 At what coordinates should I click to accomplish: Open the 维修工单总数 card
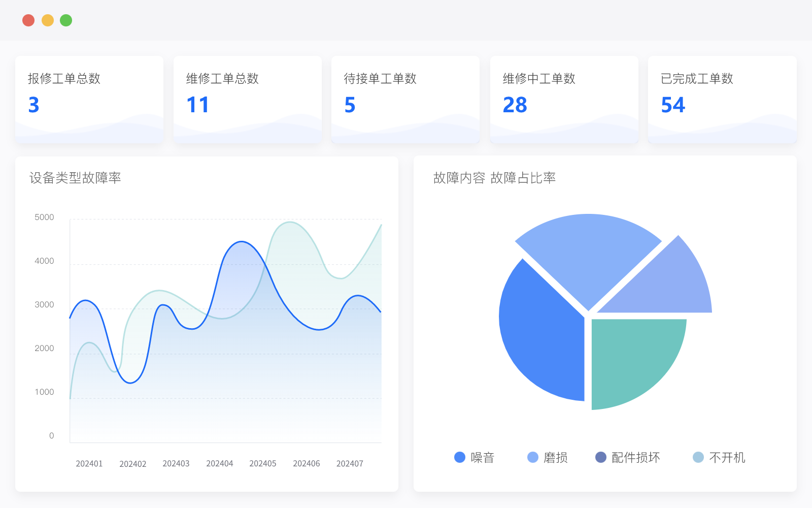(248, 100)
